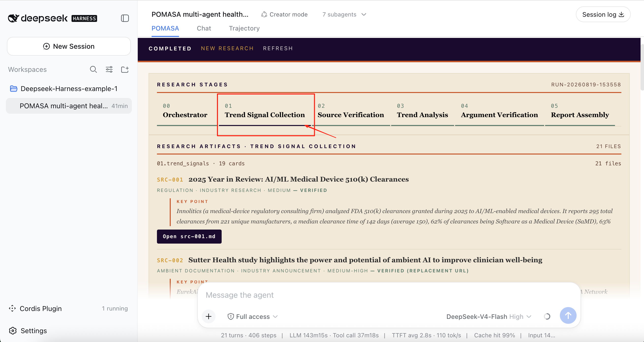Open src-001.md file
The image size is (644, 342).
(189, 236)
